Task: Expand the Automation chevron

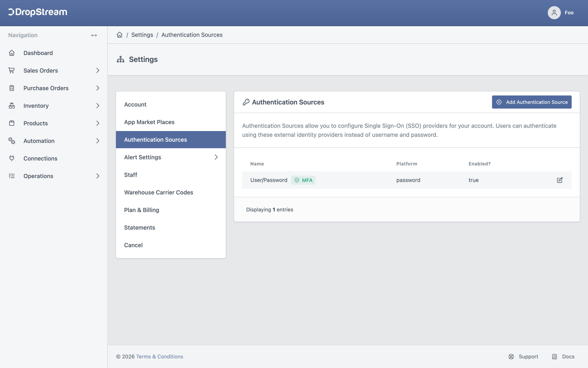Action: point(98,141)
